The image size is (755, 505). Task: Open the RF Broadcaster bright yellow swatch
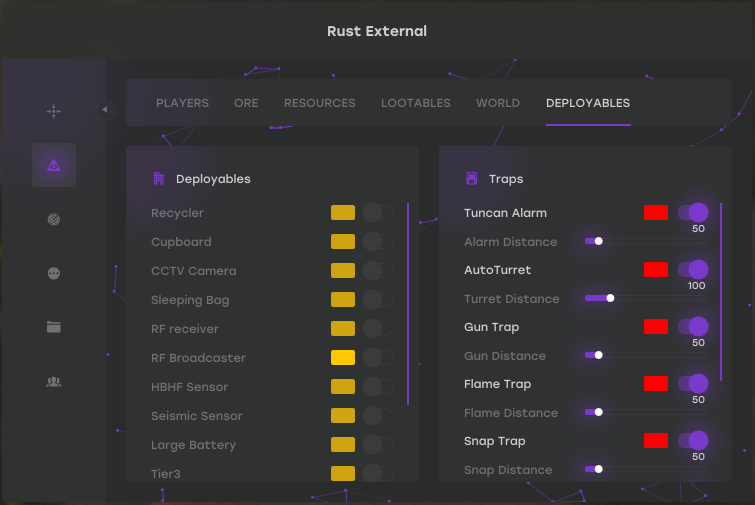tap(343, 357)
